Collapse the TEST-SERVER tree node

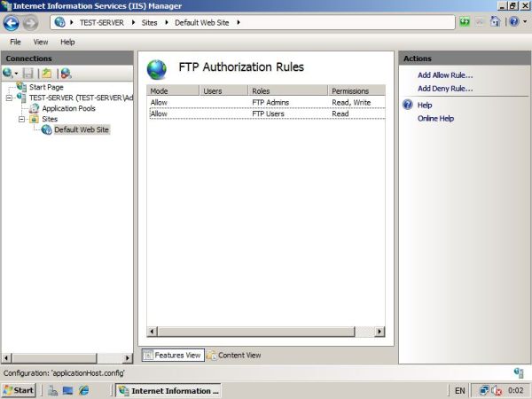(x=9, y=98)
